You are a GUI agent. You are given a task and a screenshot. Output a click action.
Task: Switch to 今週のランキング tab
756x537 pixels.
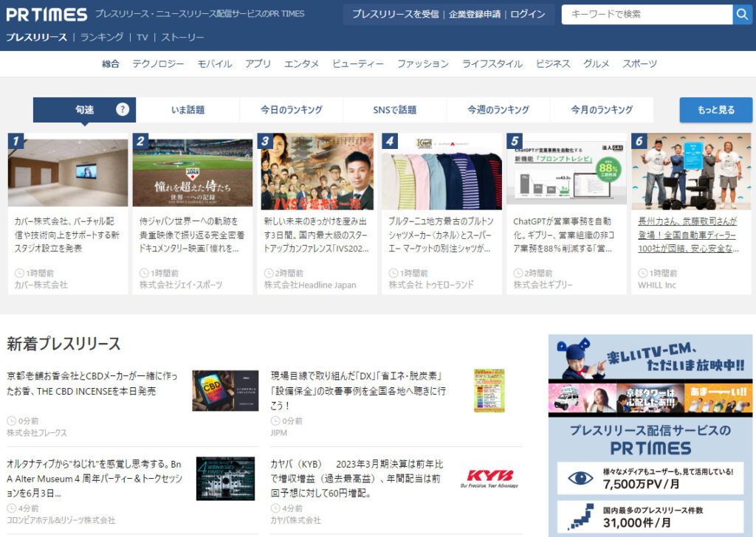[x=498, y=110]
